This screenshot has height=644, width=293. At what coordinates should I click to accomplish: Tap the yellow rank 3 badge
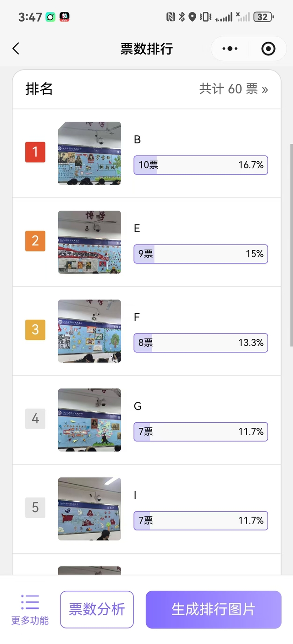(x=35, y=330)
